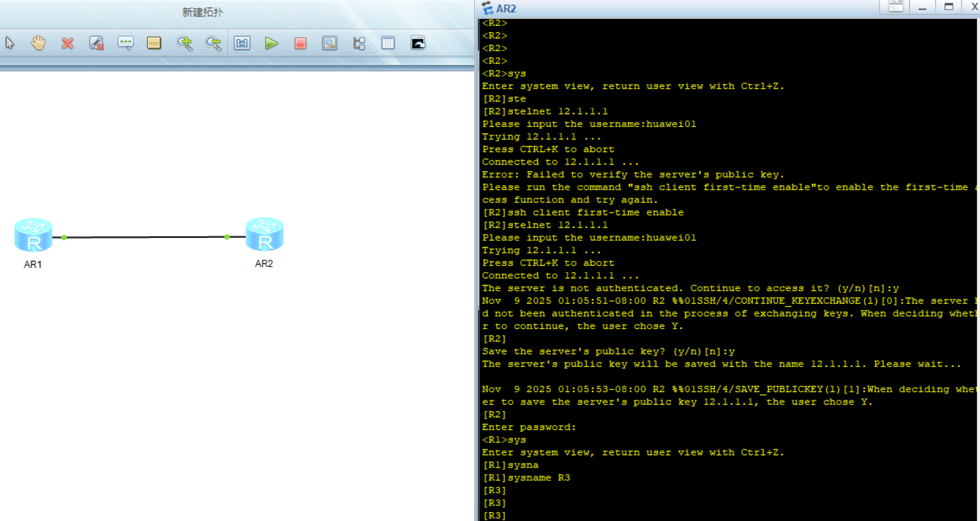Stop devices with red stop button
The image size is (980, 521).
301,43
